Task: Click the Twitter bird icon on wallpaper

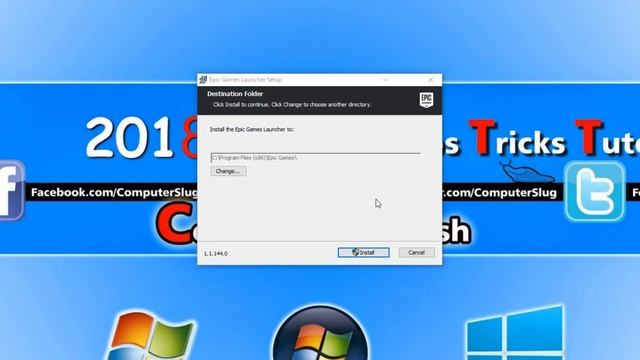Action: pyautogui.click(x=595, y=191)
